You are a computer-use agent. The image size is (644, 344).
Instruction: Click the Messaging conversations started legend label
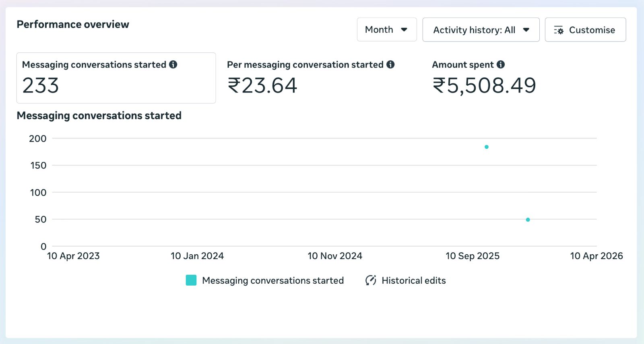coord(273,280)
